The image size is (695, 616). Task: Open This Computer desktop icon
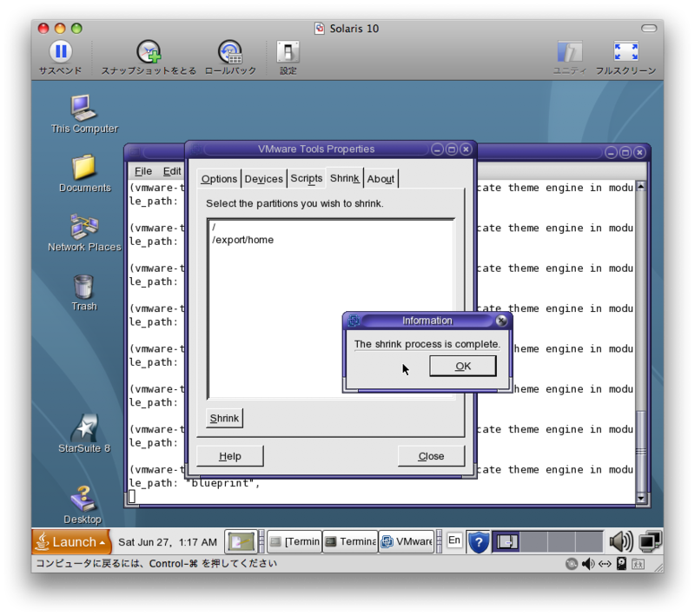coord(83,108)
